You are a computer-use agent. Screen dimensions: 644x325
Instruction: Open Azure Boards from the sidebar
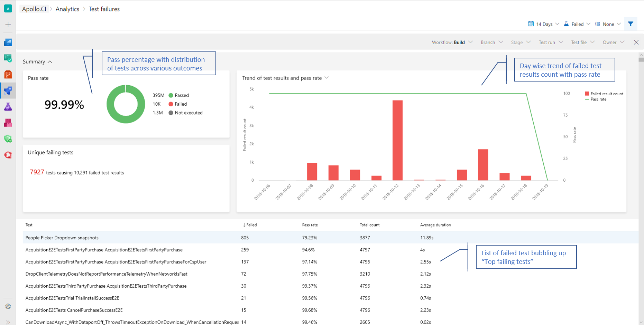coord(8,58)
